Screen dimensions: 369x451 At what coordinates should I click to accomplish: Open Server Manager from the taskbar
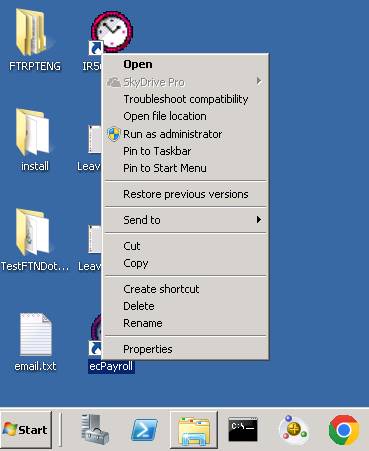[95, 429]
